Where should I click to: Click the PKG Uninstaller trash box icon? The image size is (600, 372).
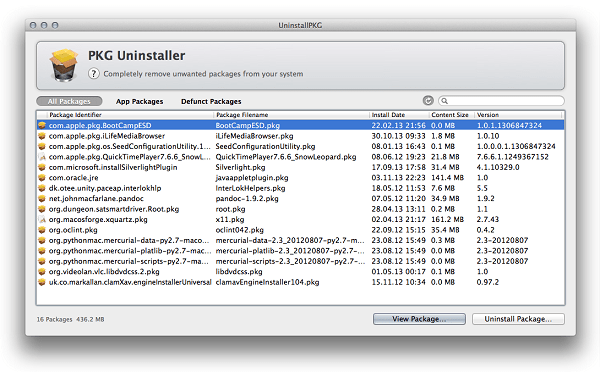click(64, 65)
